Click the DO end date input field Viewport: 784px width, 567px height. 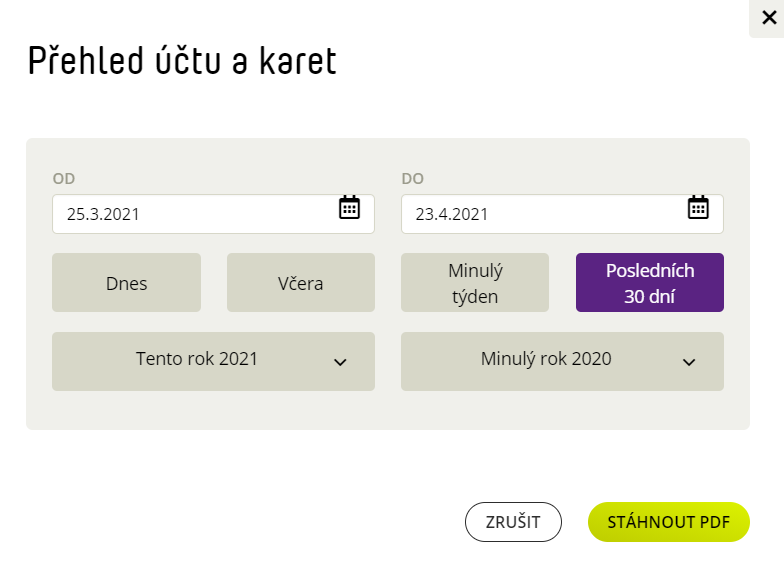pyautogui.click(x=562, y=214)
